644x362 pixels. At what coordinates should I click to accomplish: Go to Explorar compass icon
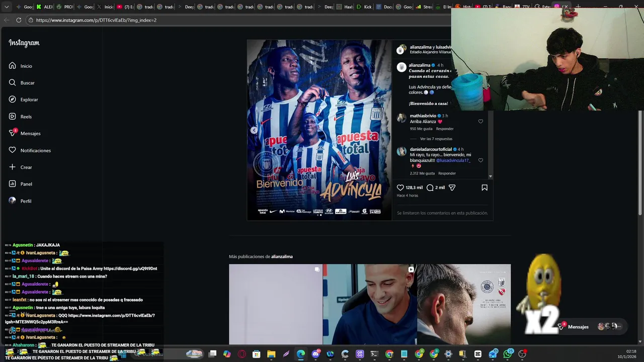coord(13,100)
